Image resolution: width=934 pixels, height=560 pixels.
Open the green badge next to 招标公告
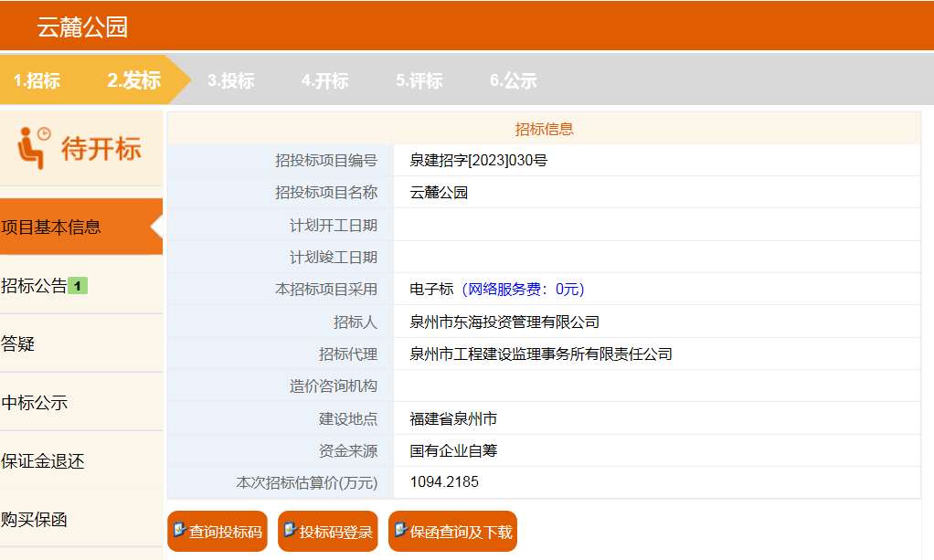(78, 286)
